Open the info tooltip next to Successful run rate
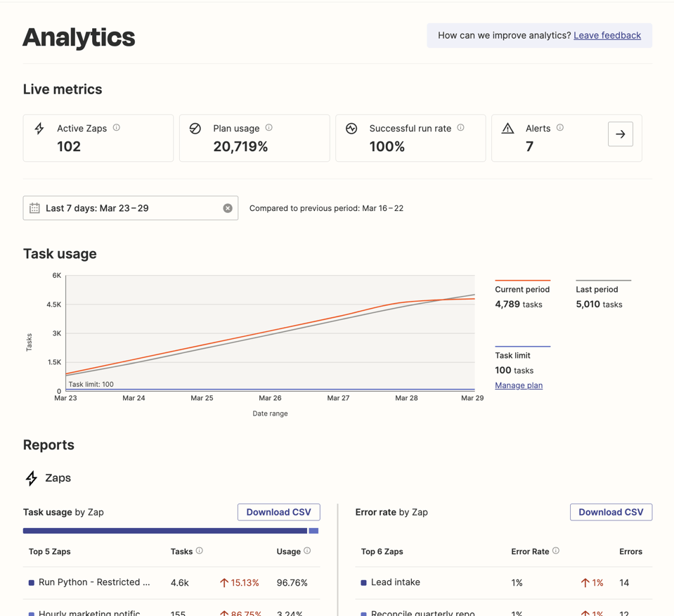 [460, 128]
